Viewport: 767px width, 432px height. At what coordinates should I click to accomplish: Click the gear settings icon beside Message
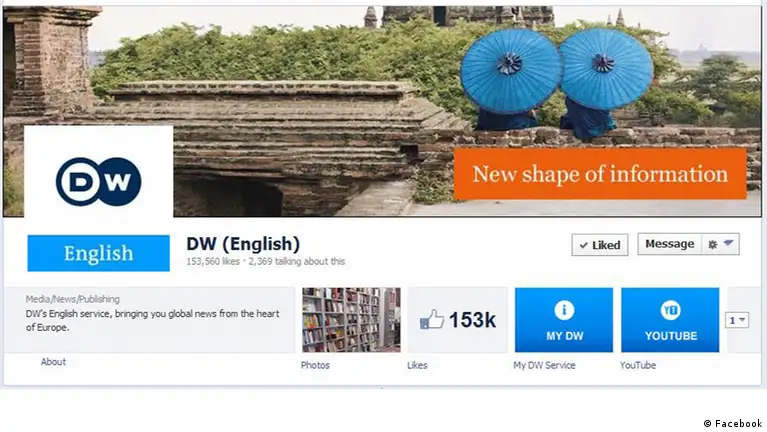click(713, 244)
